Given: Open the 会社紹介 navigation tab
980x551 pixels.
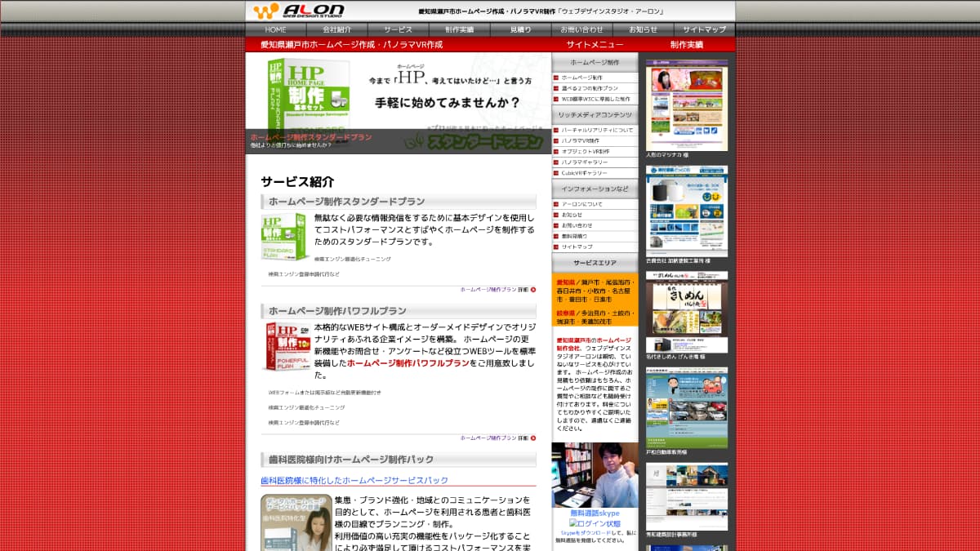Looking at the screenshot, I should coord(337,29).
